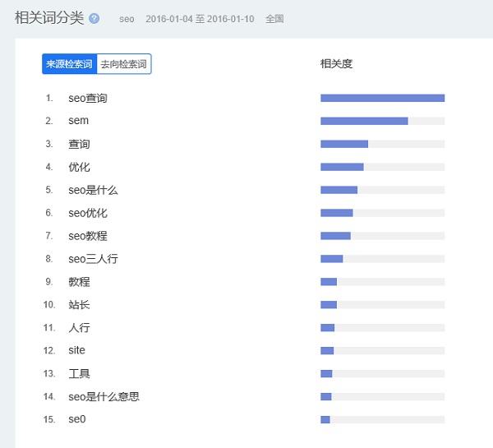
Task: Switch to 去向检索词 tab
Action: pos(124,64)
